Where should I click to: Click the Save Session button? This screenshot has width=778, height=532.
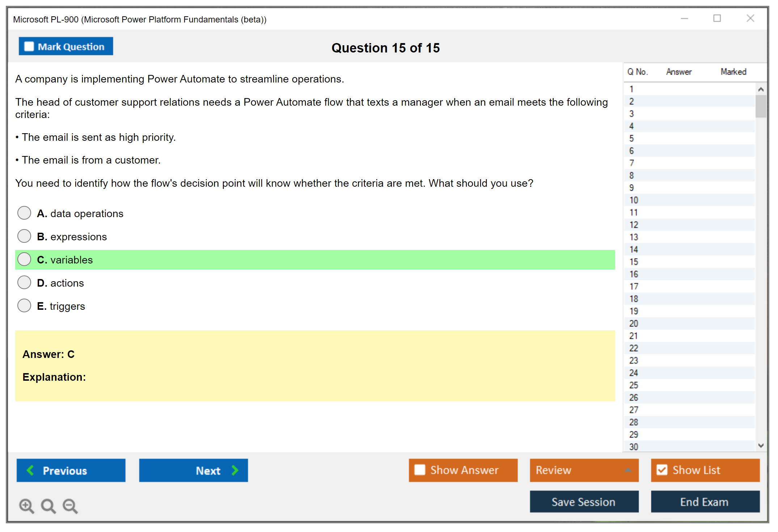(x=584, y=502)
